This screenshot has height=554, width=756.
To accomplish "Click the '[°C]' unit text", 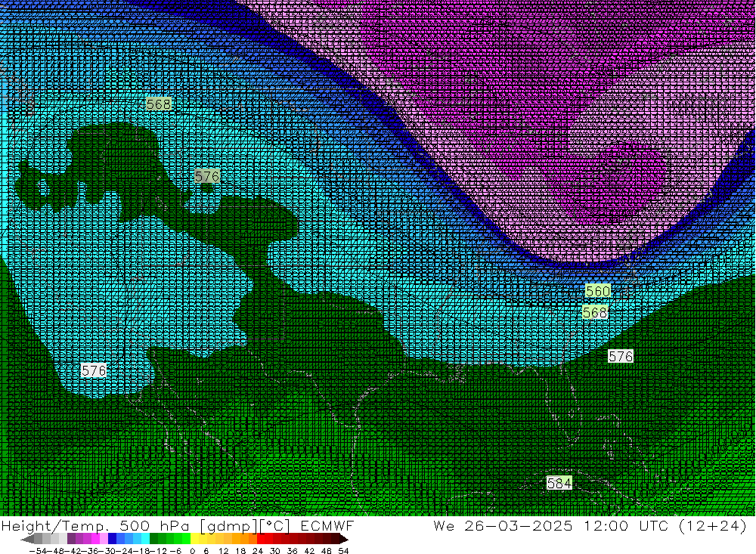I will pyautogui.click(x=275, y=525).
